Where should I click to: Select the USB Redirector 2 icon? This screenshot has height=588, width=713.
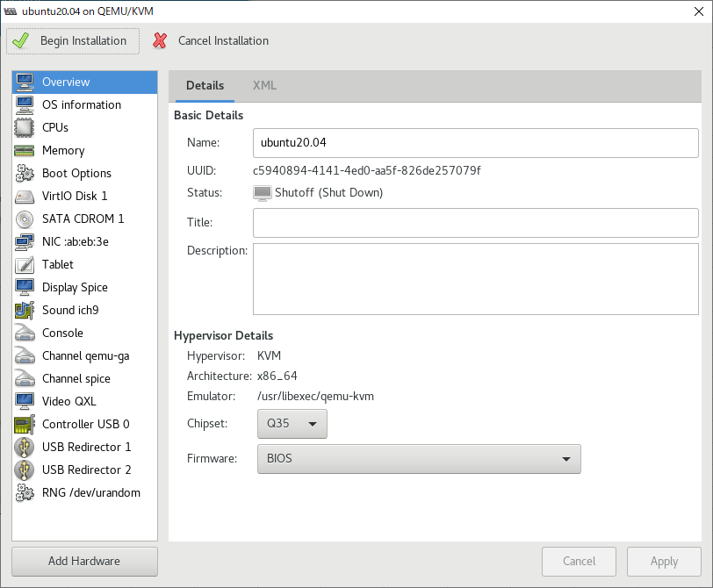click(x=25, y=470)
